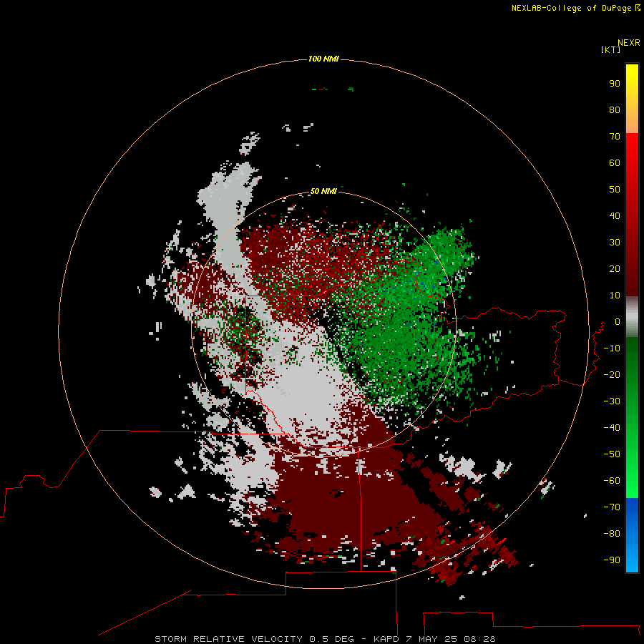Click the -90 knot scale label

point(612,560)
